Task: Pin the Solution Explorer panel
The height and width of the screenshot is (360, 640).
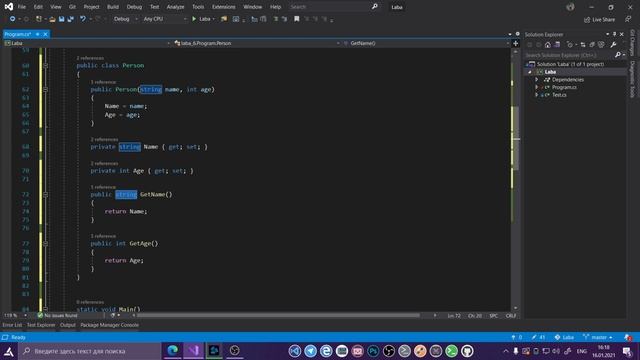Action: point(614,34)
